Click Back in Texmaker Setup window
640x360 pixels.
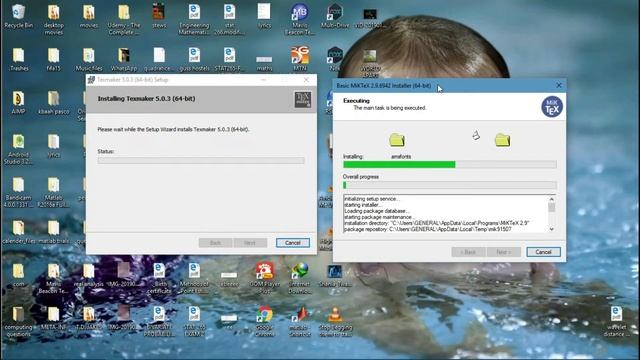(x=216, y=243)
